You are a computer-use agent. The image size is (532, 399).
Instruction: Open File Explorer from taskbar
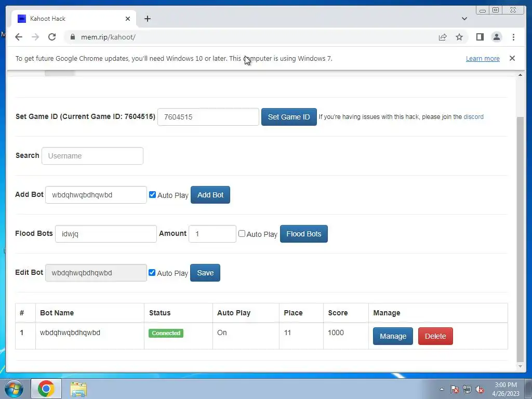click(78, 389)
